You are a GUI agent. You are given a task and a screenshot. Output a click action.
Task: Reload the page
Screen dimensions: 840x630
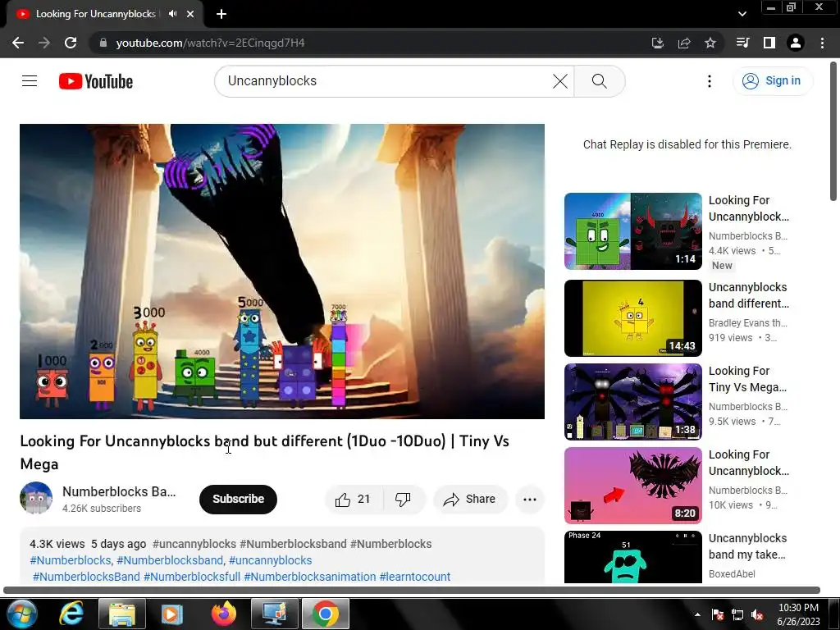tap(71, 43)
